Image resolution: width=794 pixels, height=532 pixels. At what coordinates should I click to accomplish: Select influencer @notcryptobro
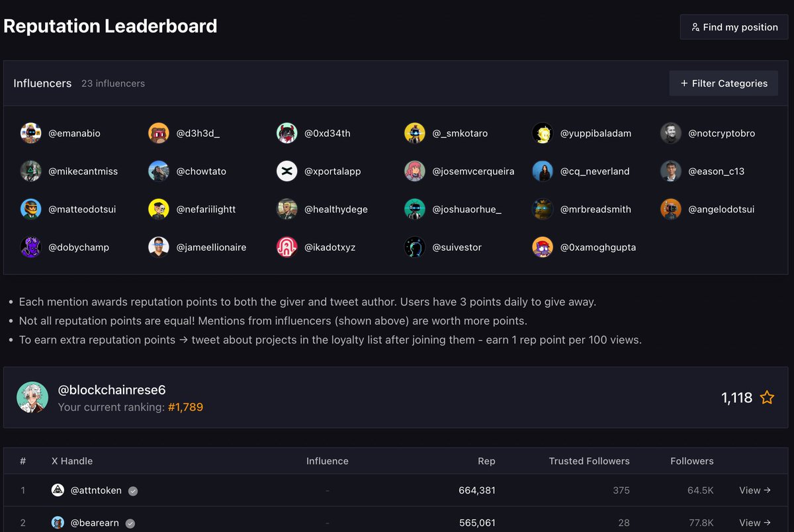(x=721, y=133)
